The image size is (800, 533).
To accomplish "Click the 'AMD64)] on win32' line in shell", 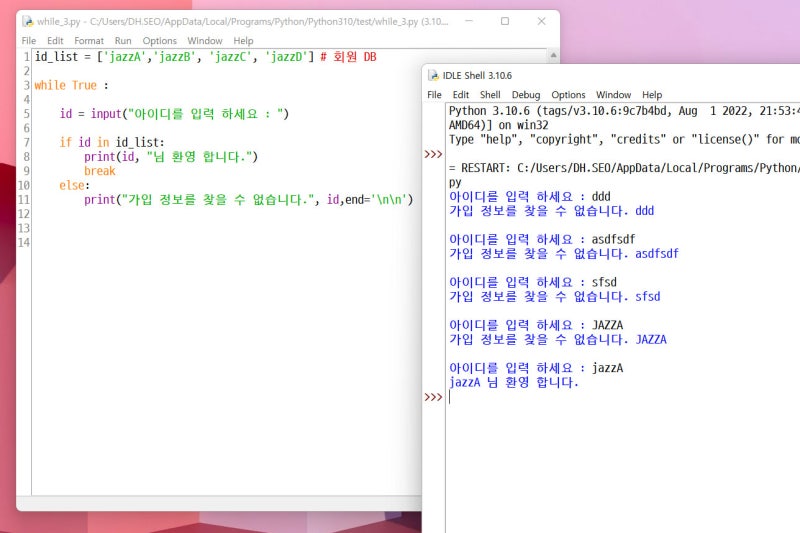I will (498, 125).
